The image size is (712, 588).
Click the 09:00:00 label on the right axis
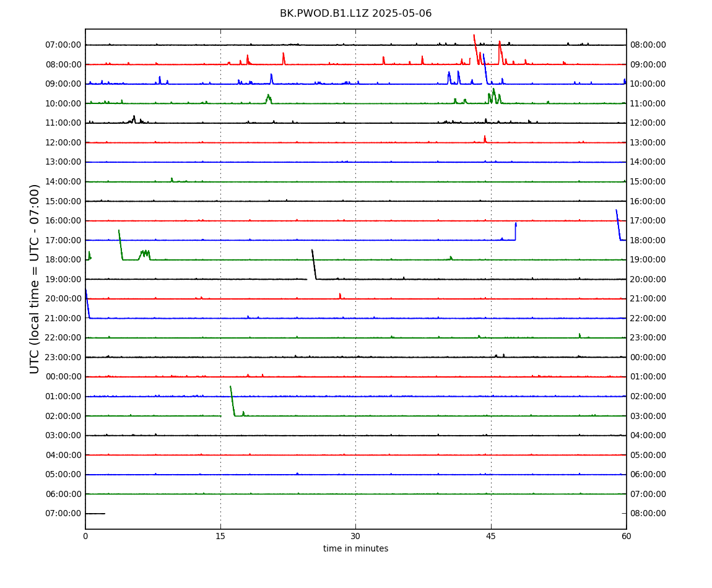[648, 64]
